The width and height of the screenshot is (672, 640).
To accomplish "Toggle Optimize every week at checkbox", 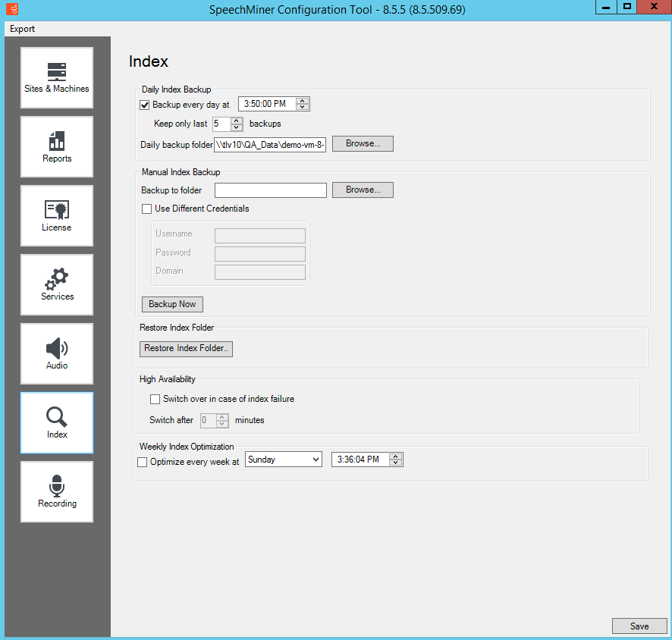I will coord(142,461).
